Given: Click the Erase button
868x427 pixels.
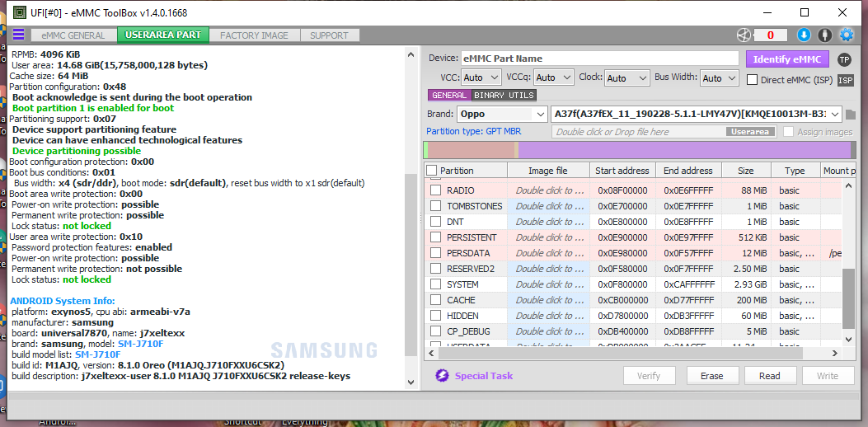Looking at the screenshot, I should (x=712, y=376).
